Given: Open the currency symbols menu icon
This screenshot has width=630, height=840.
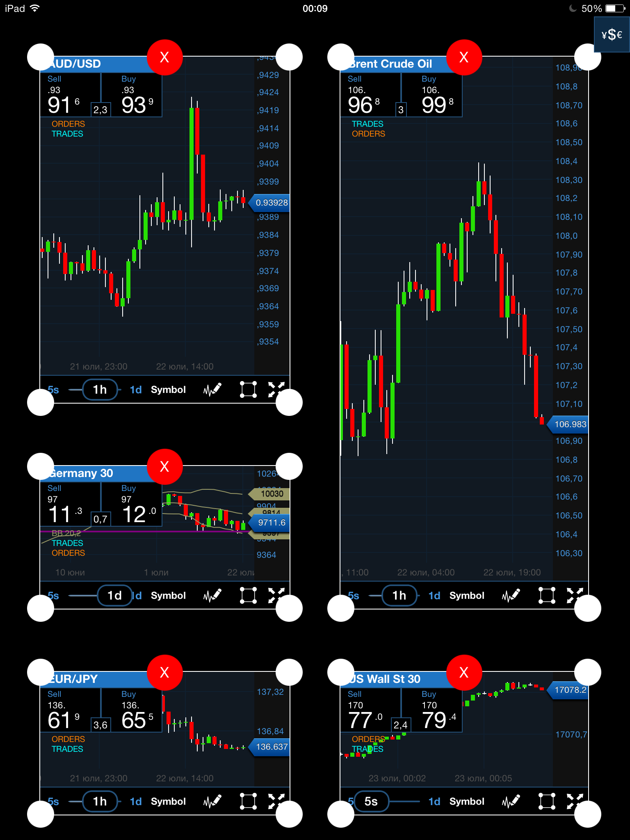Looking at the screenshot, I should pyautogui.click(x=612, y=35).
